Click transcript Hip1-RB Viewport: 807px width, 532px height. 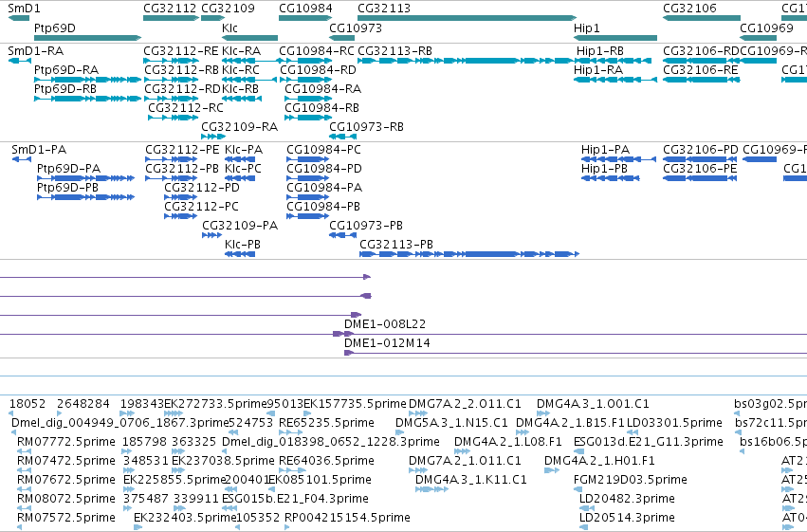tap(600, 51)
